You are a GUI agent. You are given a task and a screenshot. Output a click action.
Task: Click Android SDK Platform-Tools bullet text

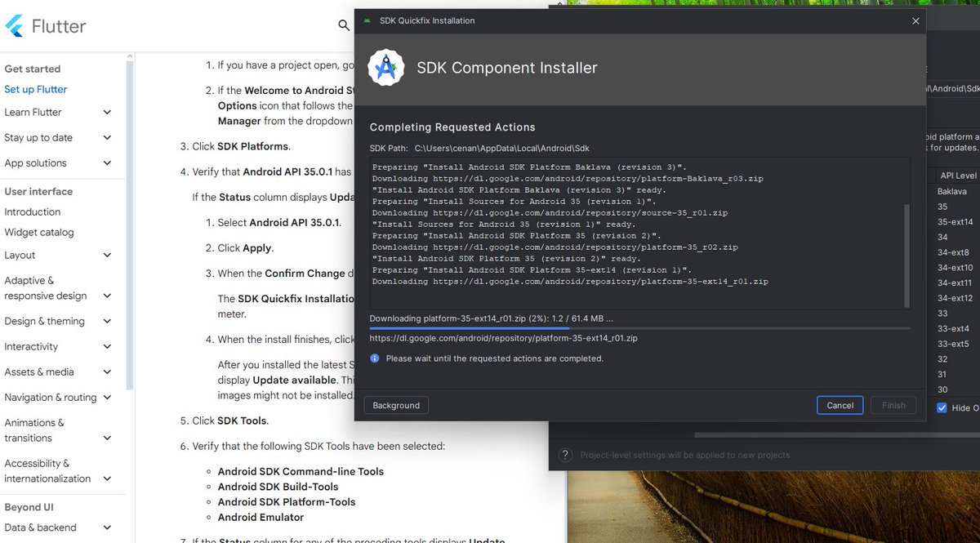click(287, 502)
